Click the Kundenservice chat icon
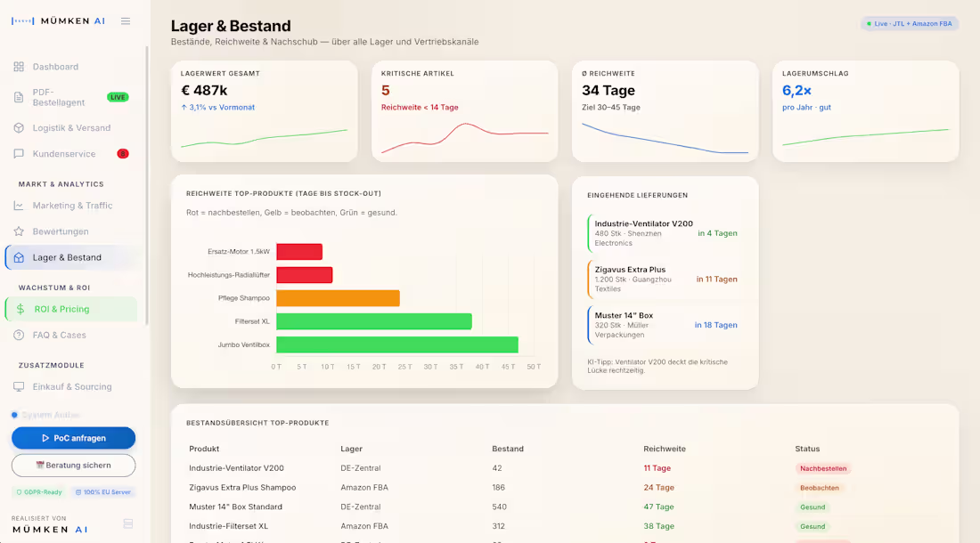The image size is (980, 543). click(x=19, y=153)
